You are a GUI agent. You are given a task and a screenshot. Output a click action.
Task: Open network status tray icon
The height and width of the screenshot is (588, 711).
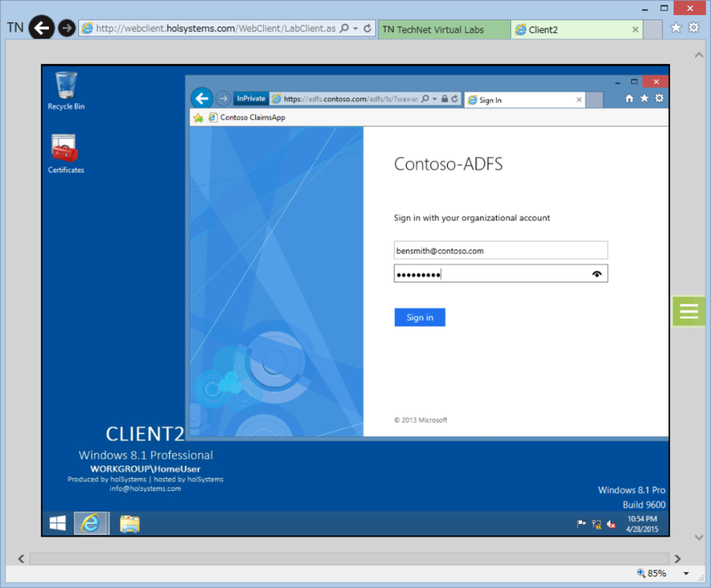(596, 524)
